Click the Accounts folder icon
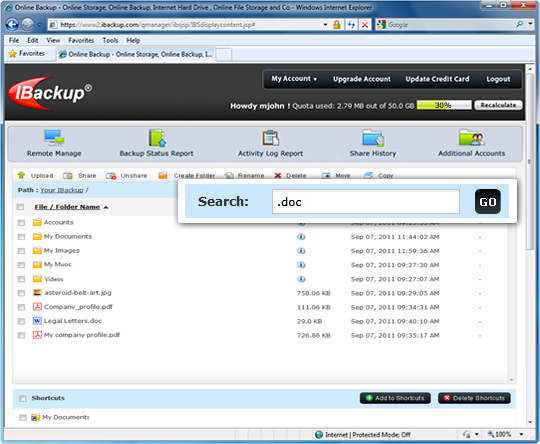The height and width of the screenshot is (444, 540). [x=37, y=222]
